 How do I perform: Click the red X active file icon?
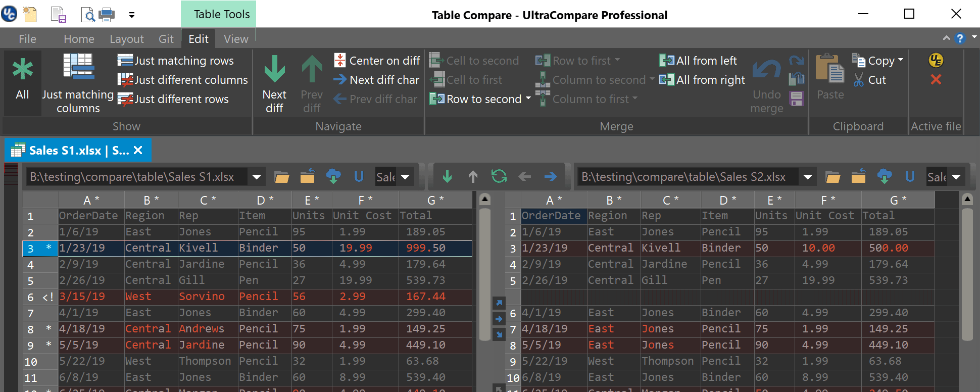pyautogui.click(x=936, y=80)
